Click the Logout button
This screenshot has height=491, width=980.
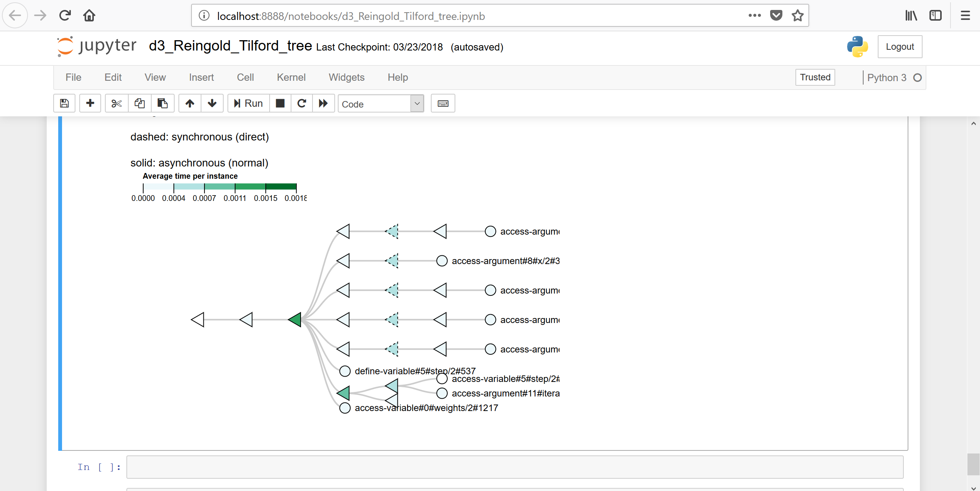900,47
